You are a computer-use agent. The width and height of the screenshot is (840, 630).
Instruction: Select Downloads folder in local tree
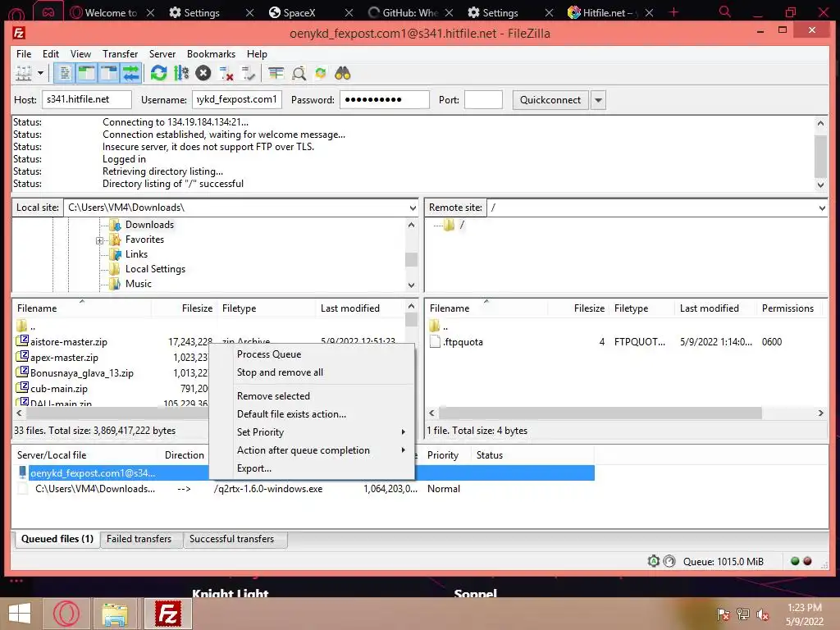[x=149, y=225]
